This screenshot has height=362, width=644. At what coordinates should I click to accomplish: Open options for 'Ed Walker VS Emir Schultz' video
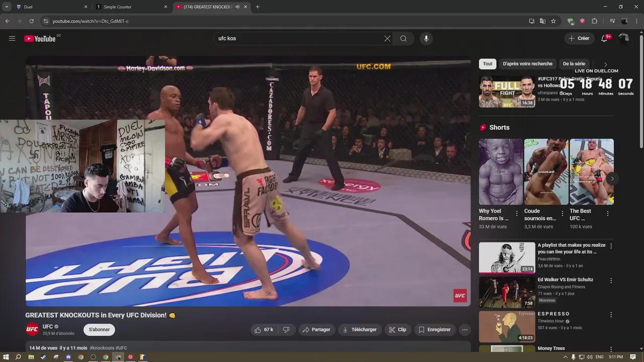pos(611,281)
